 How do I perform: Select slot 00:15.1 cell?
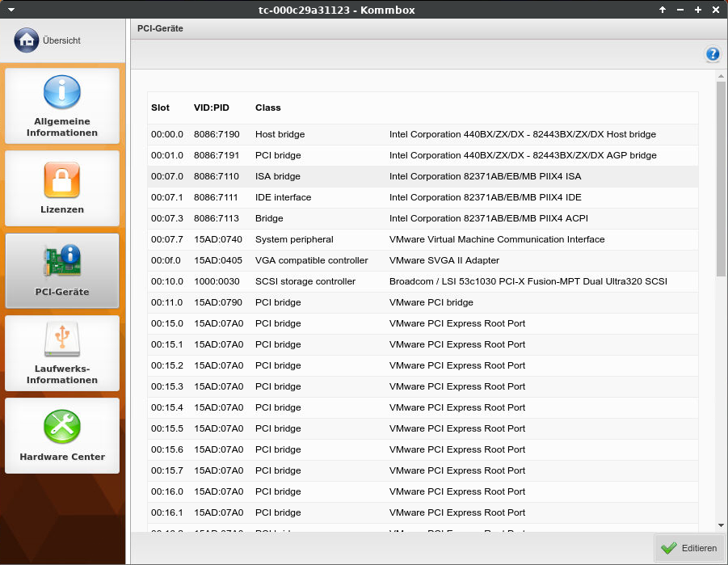coord(167,344)
